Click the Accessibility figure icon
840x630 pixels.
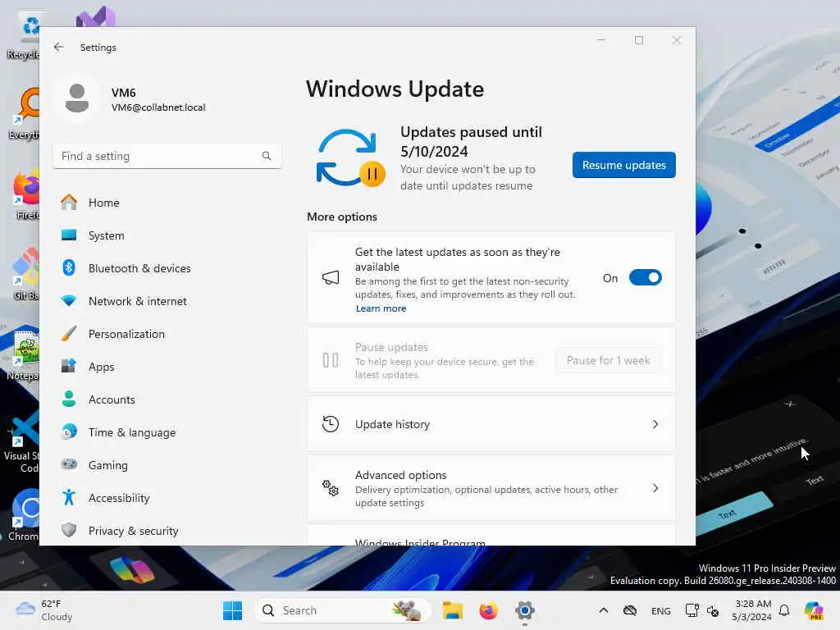tap(69, 498)
